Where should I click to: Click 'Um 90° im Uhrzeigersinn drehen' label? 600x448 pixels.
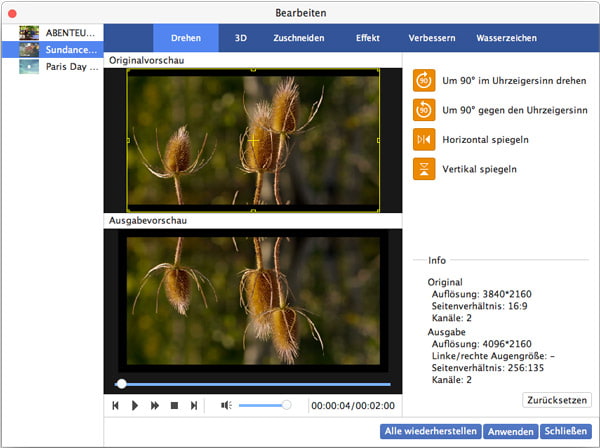(514, 81)
